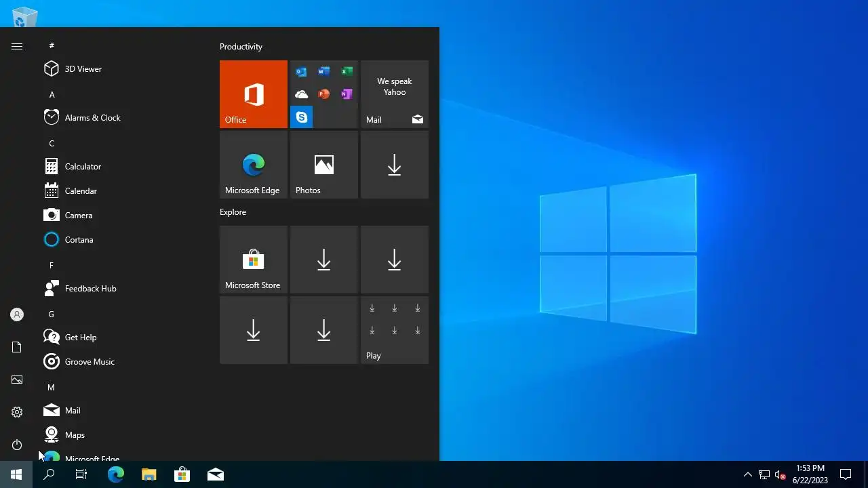Open taskbar Search
868x488 pixels.
click(x=49, y=474)
